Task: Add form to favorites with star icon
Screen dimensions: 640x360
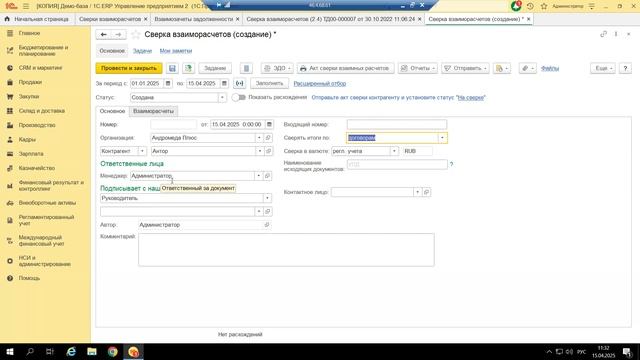Action: (x=136, y=35)
